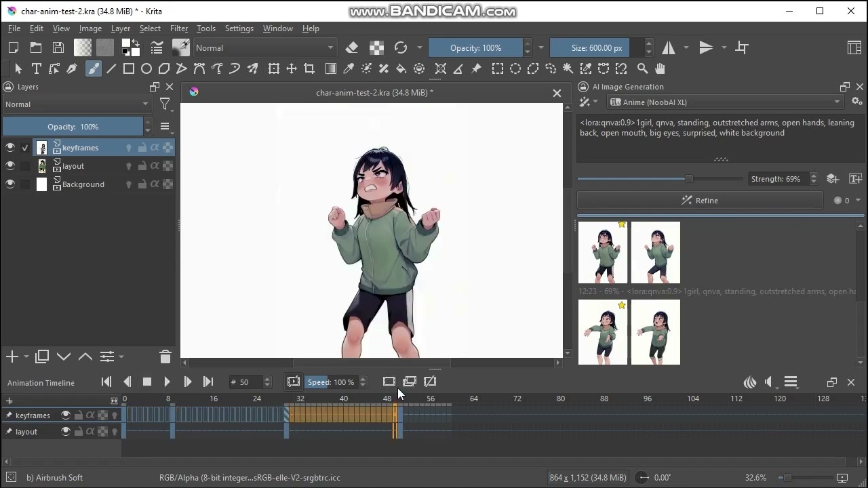Select the Zoom magnifier tool
This screenshot has height=488, width=868.
(x=642, y=68)
